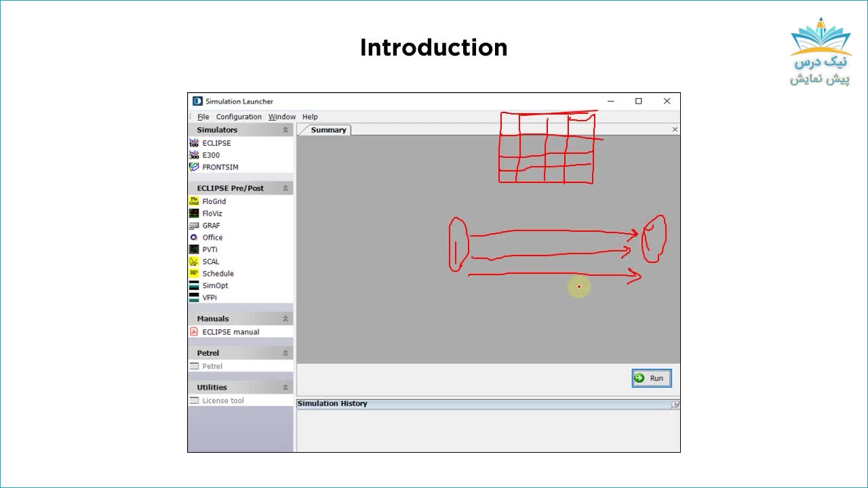Collapse the ECLIPSE Pre/Post section
868x488 pixels.
285,188
